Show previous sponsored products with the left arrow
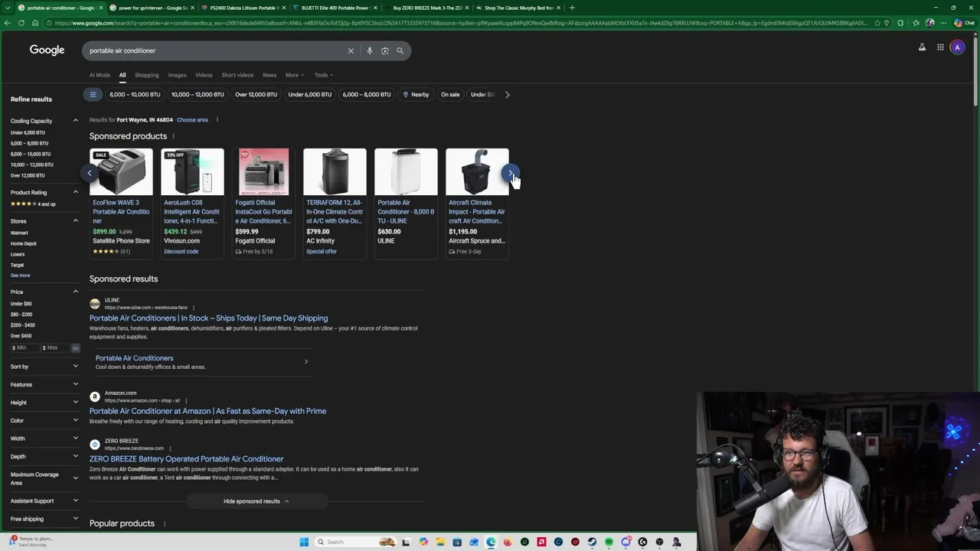This screenshot has height=551, width=980. tap(89, 173)
